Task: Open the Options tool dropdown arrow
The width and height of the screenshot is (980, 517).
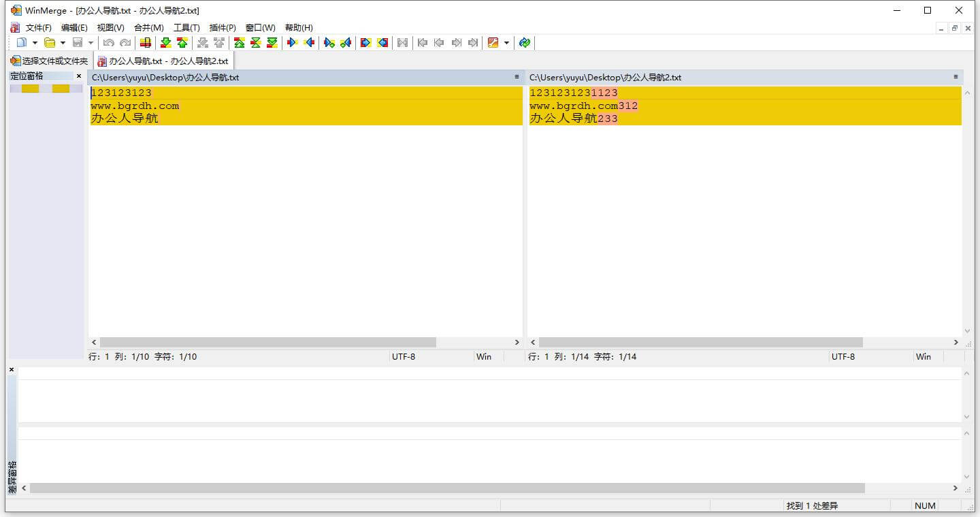Action: pyautogui.click(x=506, y=43)
